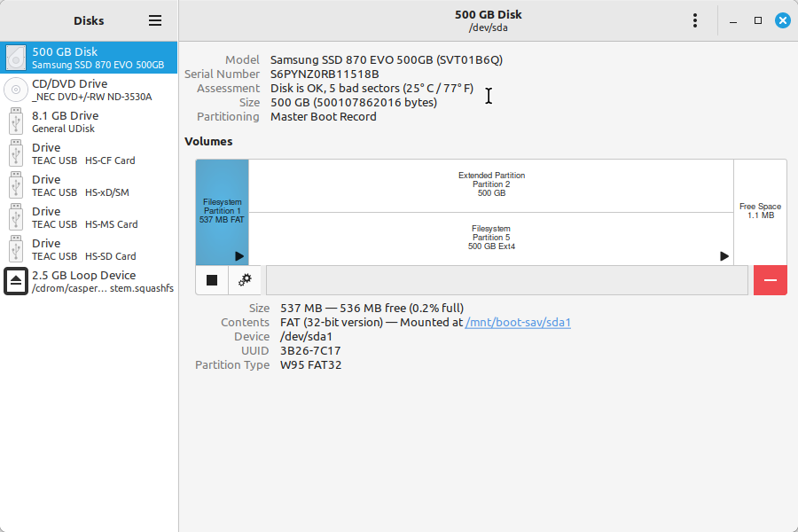The width and height of the screenshot is (798, 532).
Task: Select the 1.1 MB Free Space block
Action: pyautogui.click(x=760, y=211)
